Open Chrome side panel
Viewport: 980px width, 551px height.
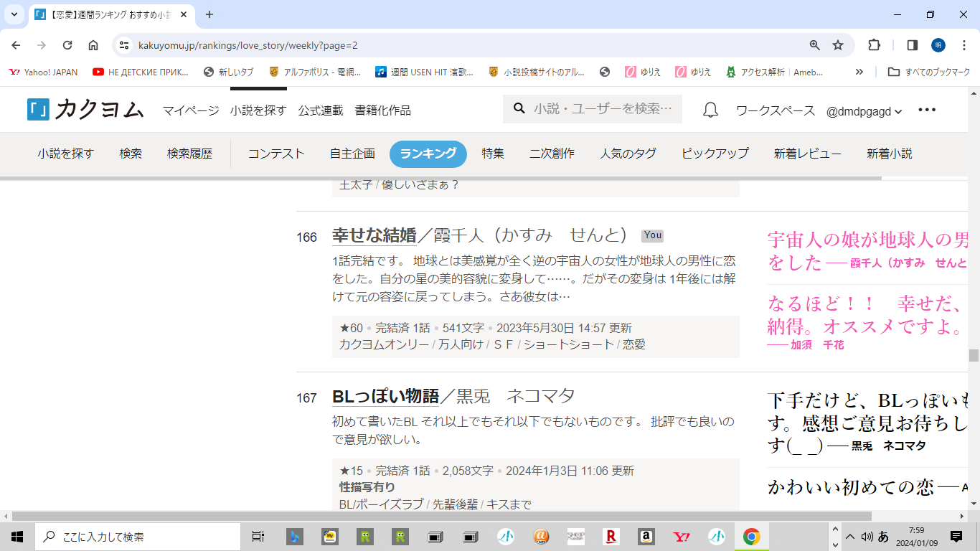click(x=912, y=45)
